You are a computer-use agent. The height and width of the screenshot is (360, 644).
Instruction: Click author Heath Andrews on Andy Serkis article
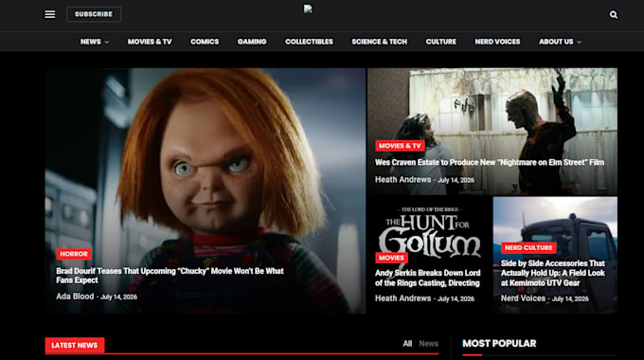pos(402,298)
